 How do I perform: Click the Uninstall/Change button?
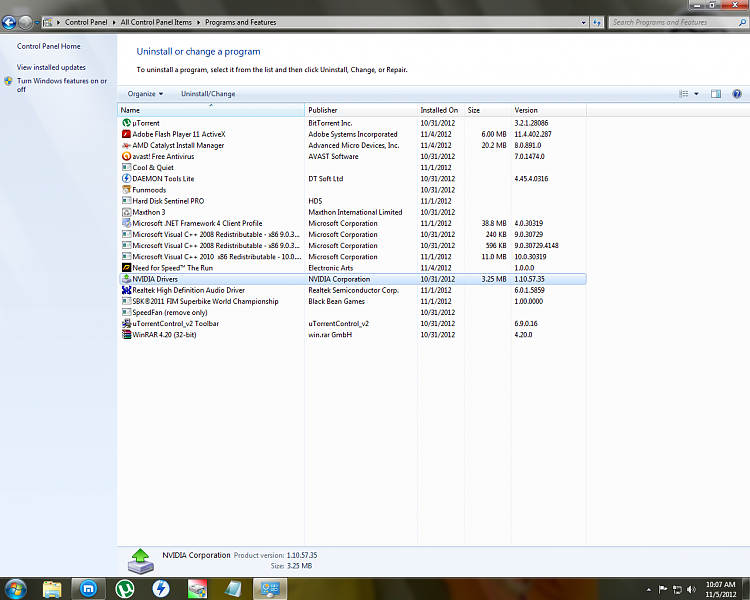pyautogui.click(x=208, y=94)
